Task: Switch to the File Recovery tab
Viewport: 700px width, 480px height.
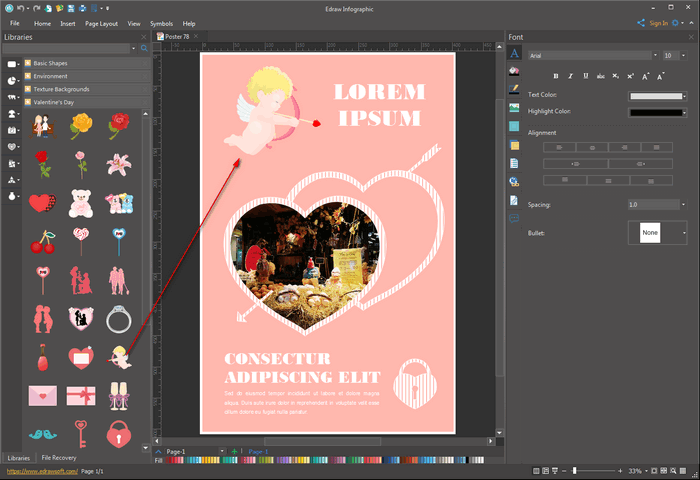Action: click(59, 457)
